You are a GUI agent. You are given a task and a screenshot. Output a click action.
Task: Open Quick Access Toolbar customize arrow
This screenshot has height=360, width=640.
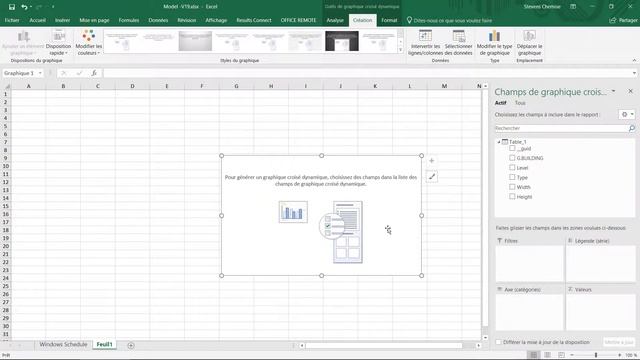pyautogui.click(x=53, y=7)
